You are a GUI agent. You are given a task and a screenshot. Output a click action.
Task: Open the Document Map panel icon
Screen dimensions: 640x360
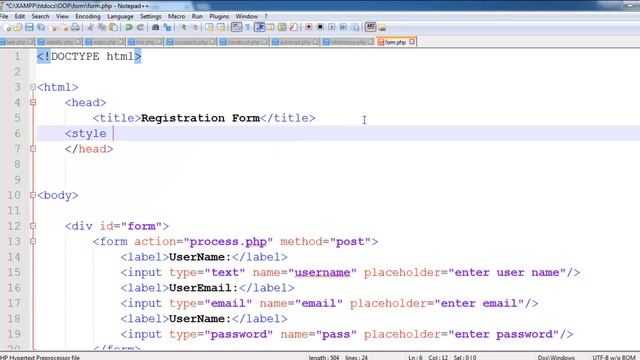click(282, 27)
